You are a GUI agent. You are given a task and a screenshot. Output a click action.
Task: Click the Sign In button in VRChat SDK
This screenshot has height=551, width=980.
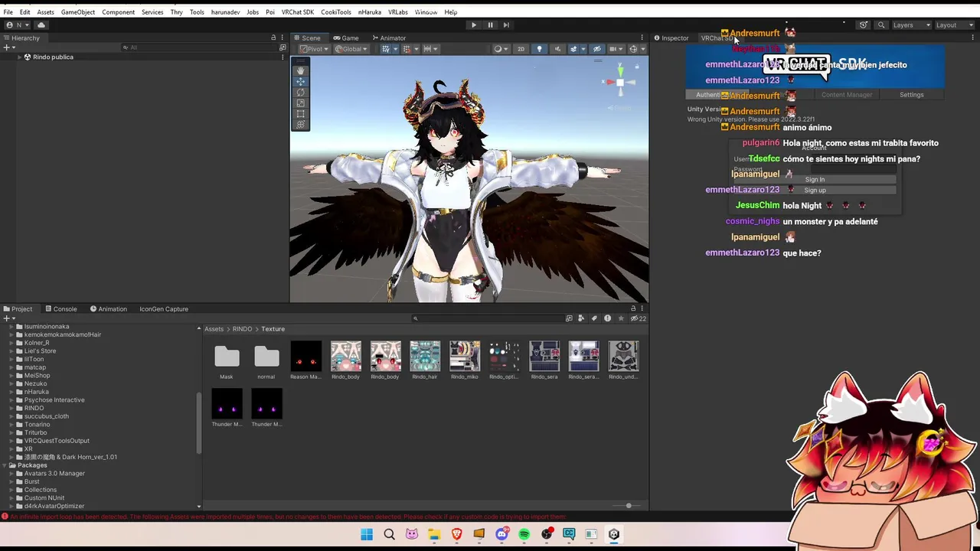[x=815, y=179]
